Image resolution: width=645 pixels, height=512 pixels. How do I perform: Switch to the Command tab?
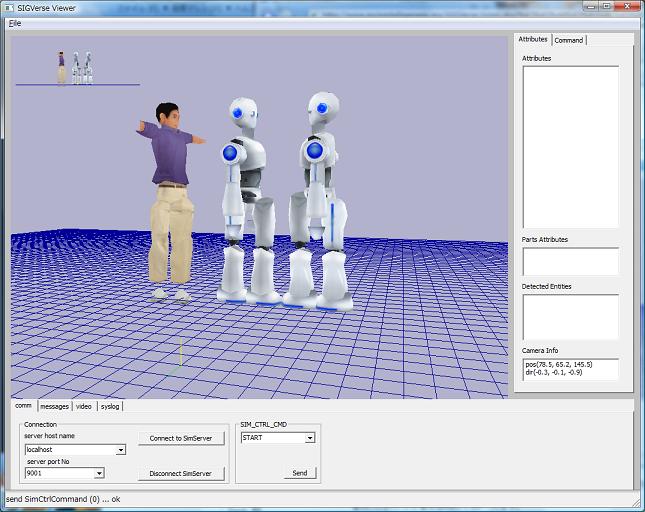coord(568,40)
